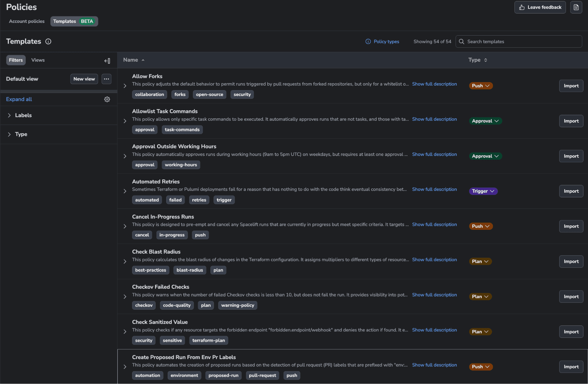Open the Push type dropdown for Allow Forks
The width and height of the screenshot is (588, 384).
[x=481, y=86]
